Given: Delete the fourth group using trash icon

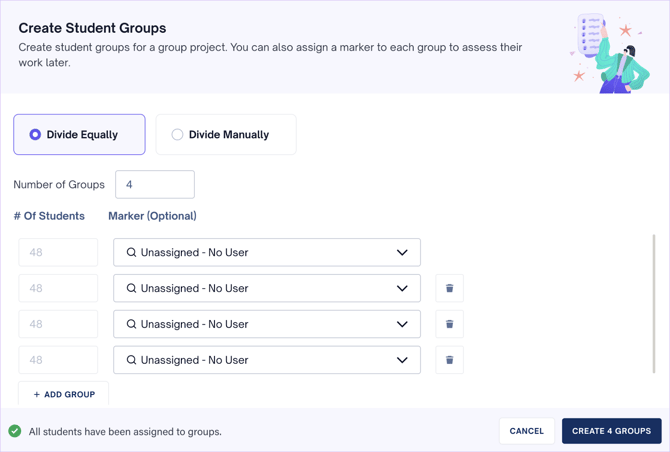Looking at the screenshot, I should coord(449,360).
